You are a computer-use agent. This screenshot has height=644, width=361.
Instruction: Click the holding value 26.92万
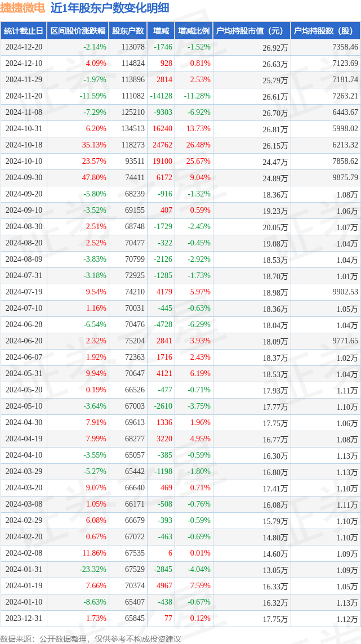[x=275, y=48]
